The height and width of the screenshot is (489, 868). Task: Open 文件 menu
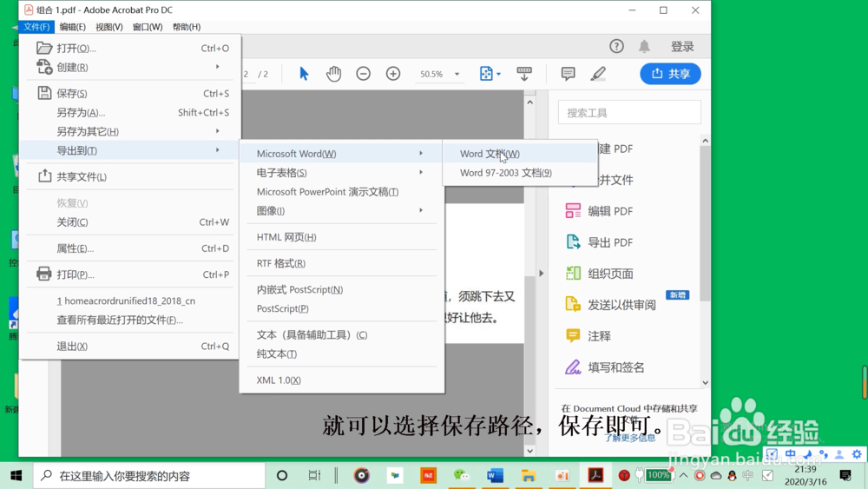pyautogui.click(x=36, y=27)
